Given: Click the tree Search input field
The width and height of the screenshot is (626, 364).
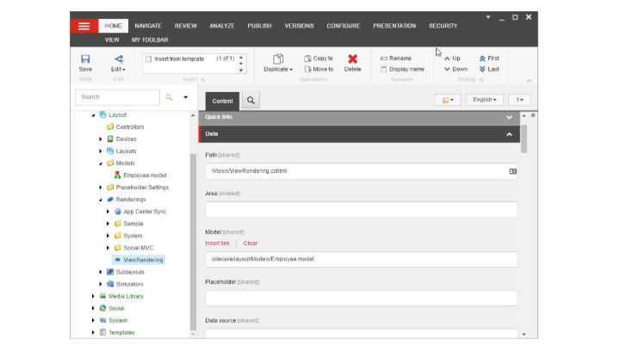Looking at the screenshot, I should click(117, 97).
